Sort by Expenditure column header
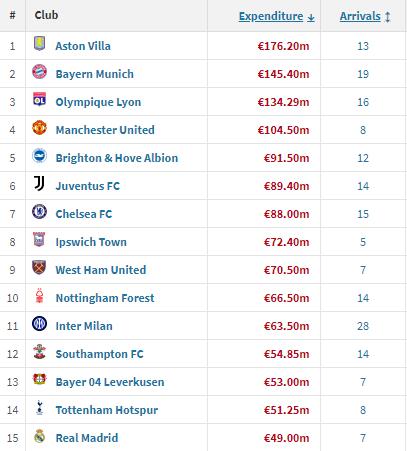Screen dimensions: 407x451 click(271, 16)
